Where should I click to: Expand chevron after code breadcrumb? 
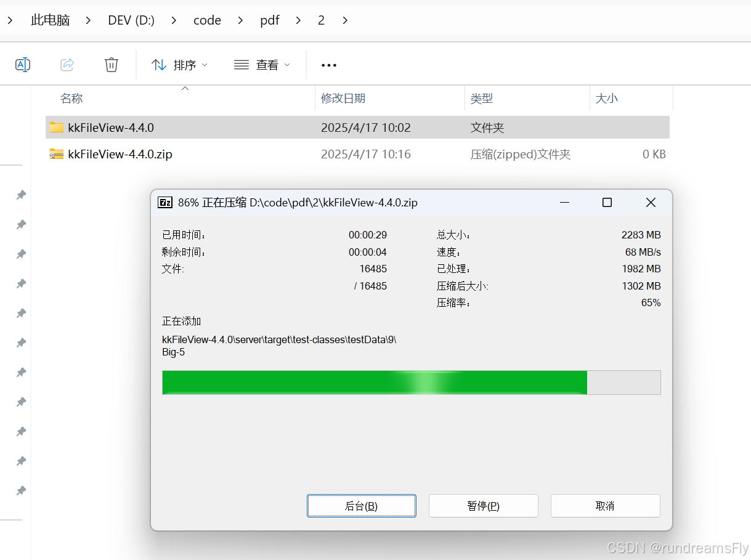click(240, 20)
